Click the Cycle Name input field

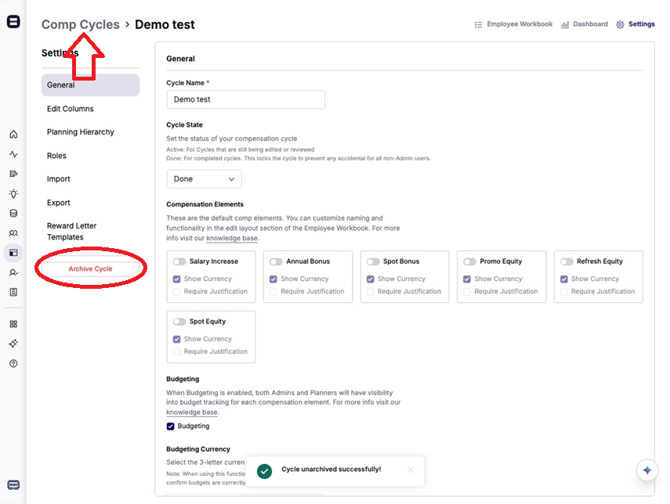point(245,100)
